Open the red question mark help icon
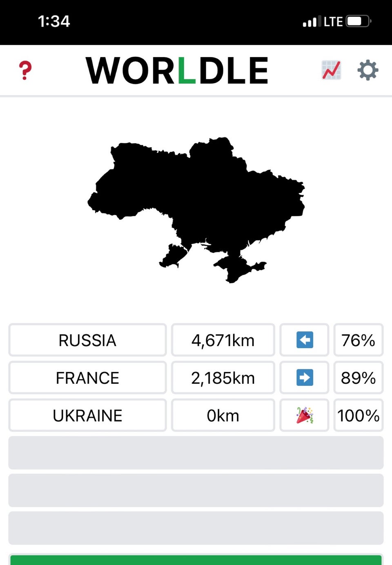The width and height of the screenshot is (392, 565). click(25, 70)
